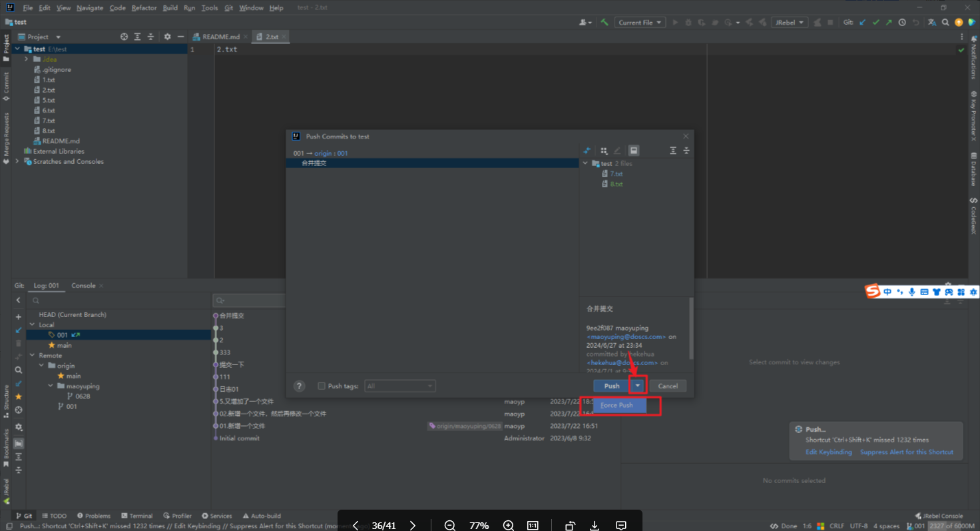This screenshot has height=531, width=980.
Task: Click zoom out icon in bottom viewer bar
Action: click(449, 526)
